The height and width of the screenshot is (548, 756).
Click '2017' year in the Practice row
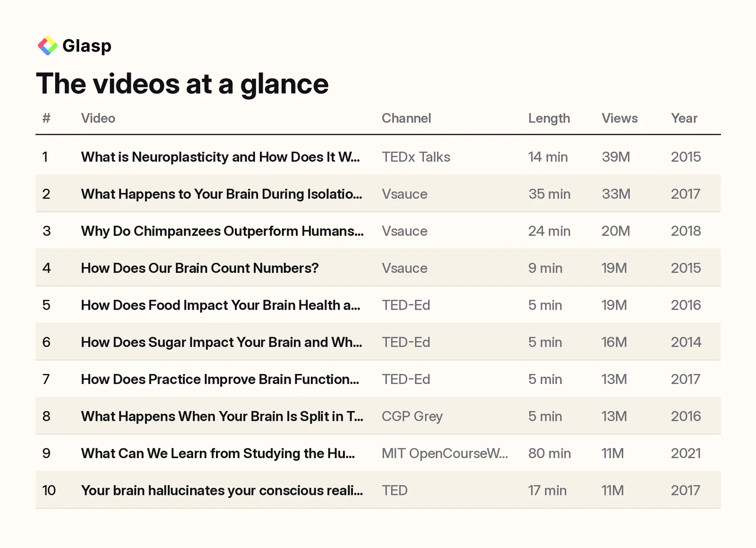click(686, 379)
